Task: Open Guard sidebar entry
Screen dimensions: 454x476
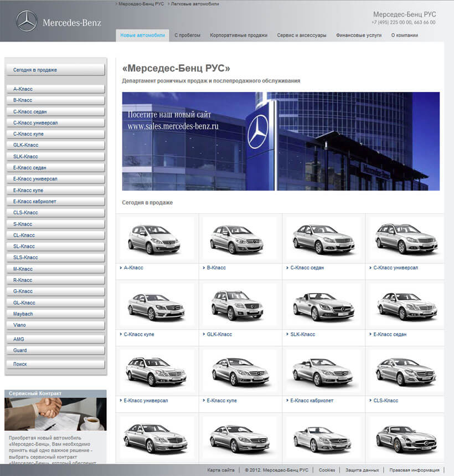Action: pos(55,350)
